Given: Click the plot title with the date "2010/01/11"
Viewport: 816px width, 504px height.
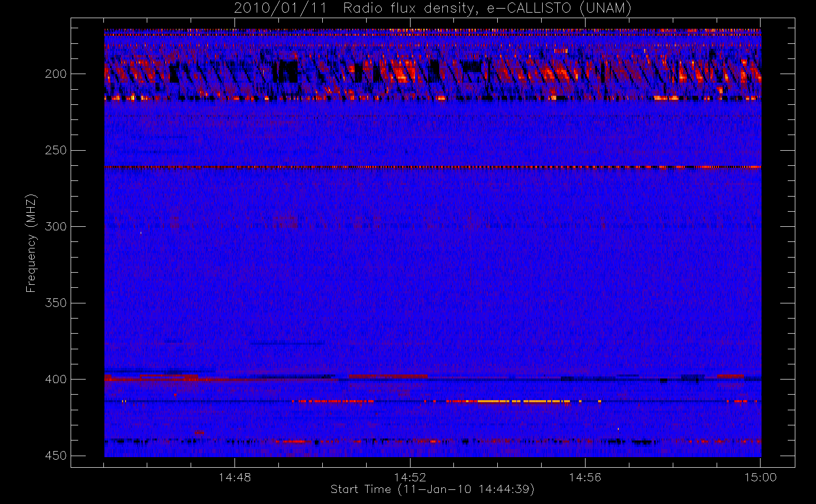Looking at the screenshot, I should (433, 9).
